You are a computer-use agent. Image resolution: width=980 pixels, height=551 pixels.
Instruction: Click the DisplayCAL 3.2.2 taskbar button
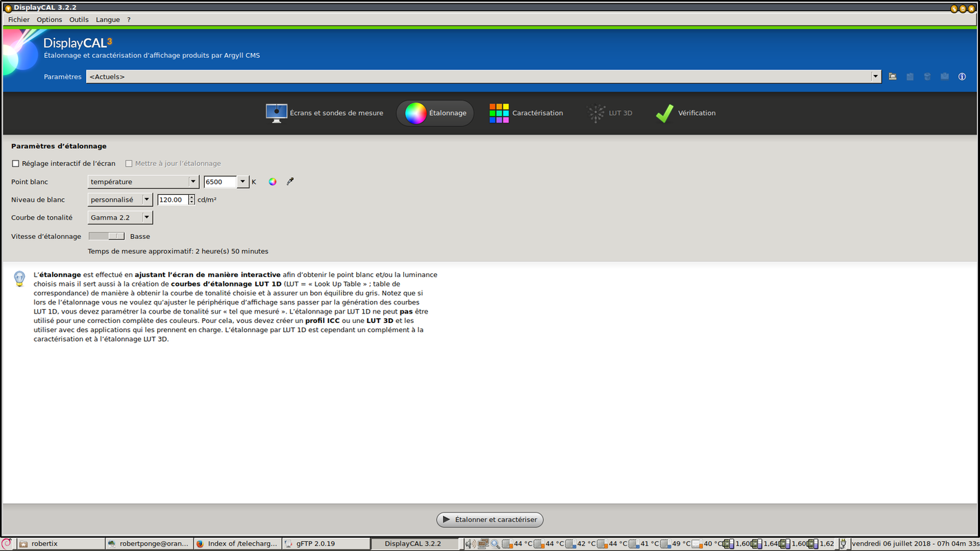point(415,543)
